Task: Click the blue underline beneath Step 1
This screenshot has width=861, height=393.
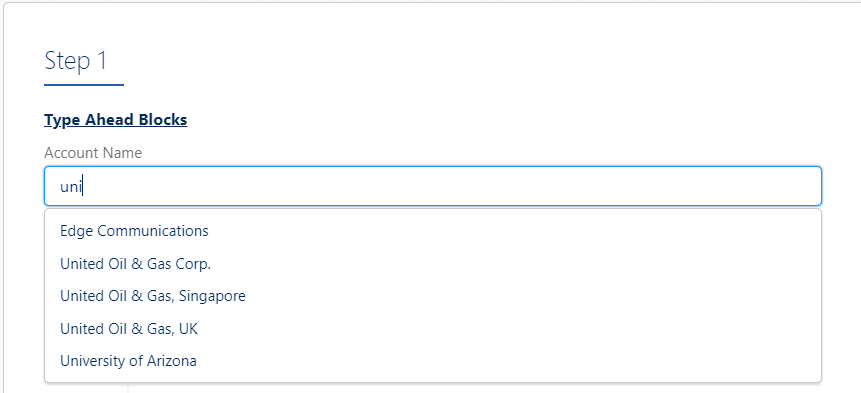Action: (x=84, y=85)
